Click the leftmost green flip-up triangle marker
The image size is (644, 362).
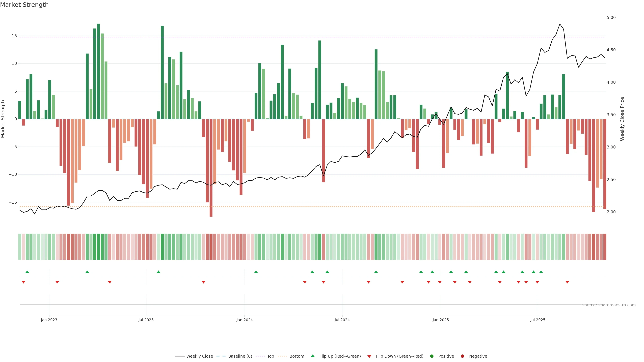27,272
